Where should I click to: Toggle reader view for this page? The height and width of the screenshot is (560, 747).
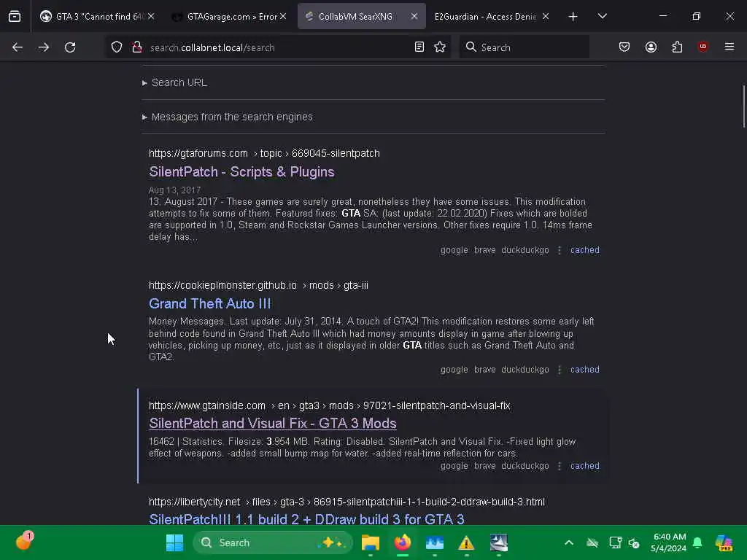click(x=419, y=47)
